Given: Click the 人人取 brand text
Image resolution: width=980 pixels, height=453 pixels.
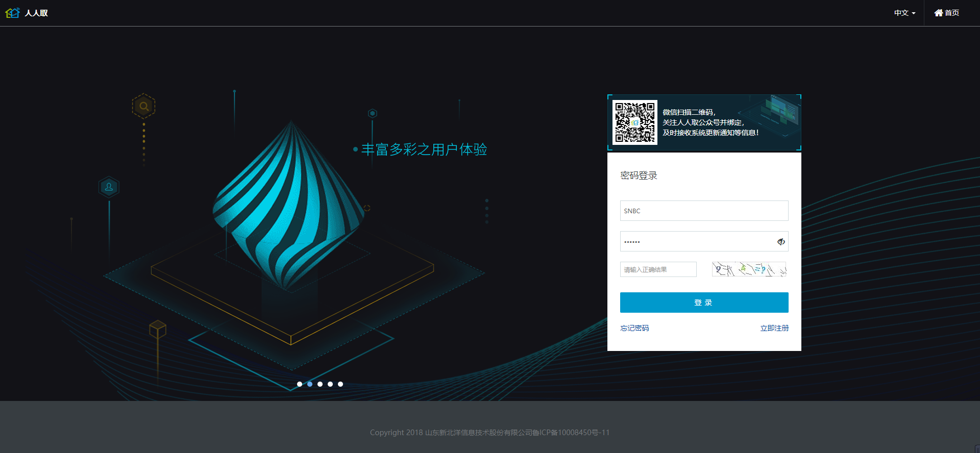Looking at the screenshot, I should pyautogui.click(x=36, y=13).
